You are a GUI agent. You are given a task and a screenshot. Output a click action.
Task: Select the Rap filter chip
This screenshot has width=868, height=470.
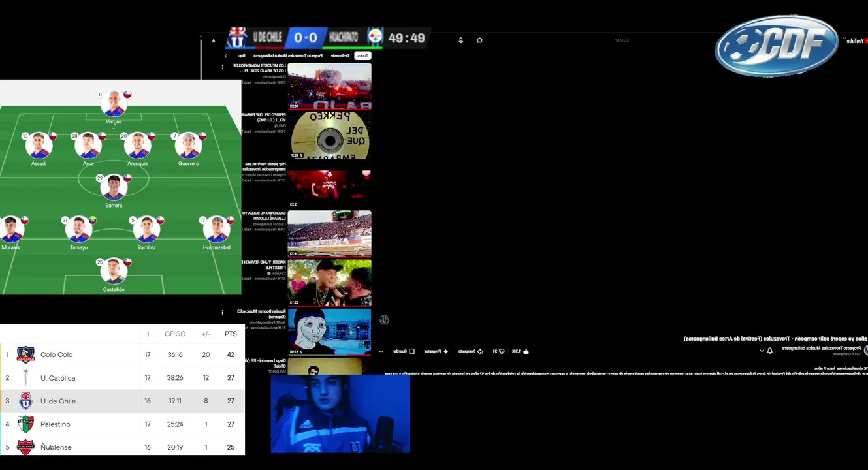point(242,55)
